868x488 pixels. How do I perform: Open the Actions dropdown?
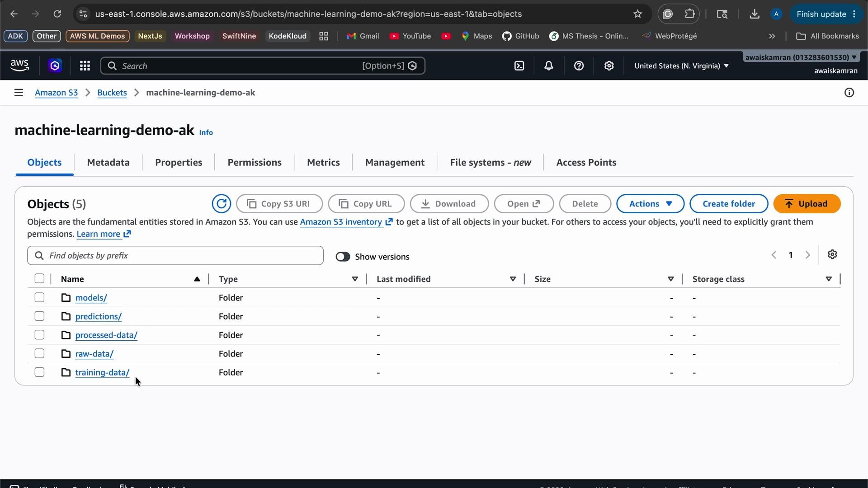(x=650, y=204)
